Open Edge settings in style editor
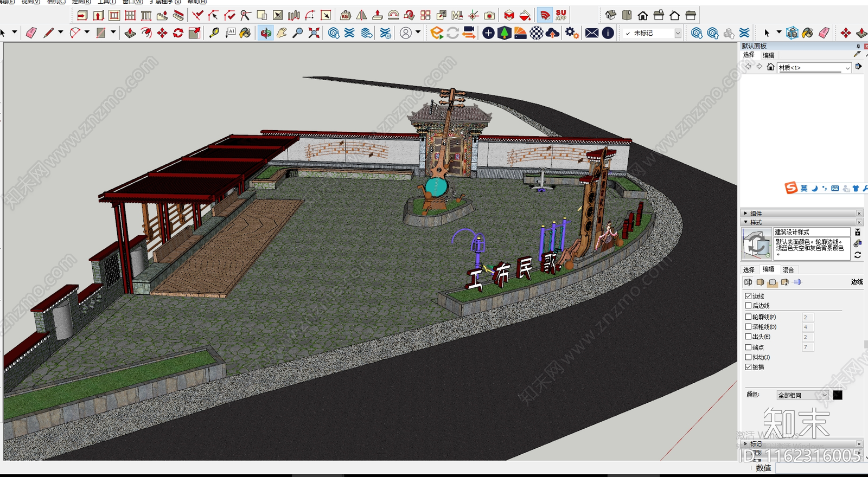This screenshot has width=868, height=477. click(748, 282)
